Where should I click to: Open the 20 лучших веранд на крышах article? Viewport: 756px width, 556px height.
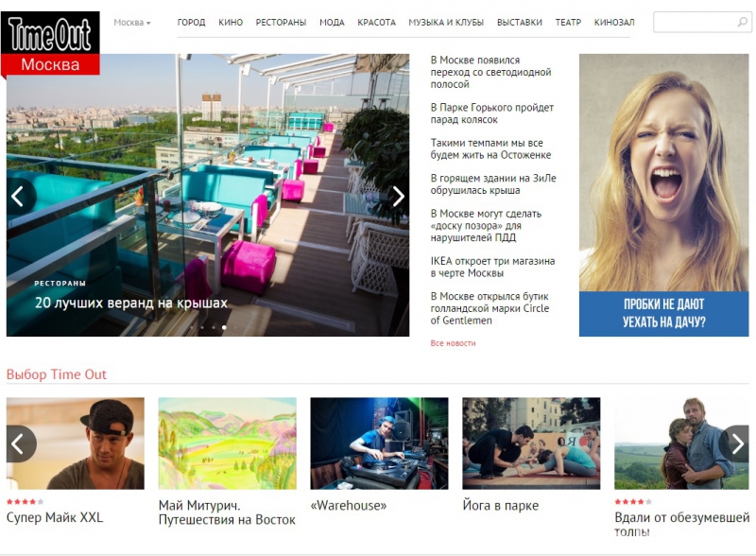131,304
